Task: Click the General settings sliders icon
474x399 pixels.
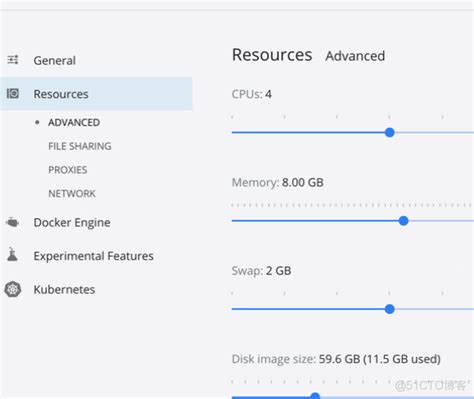Action: coord(13,60)
